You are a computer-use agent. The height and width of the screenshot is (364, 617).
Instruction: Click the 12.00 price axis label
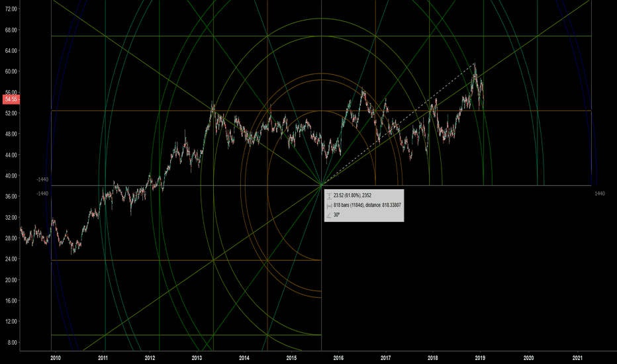11,322
